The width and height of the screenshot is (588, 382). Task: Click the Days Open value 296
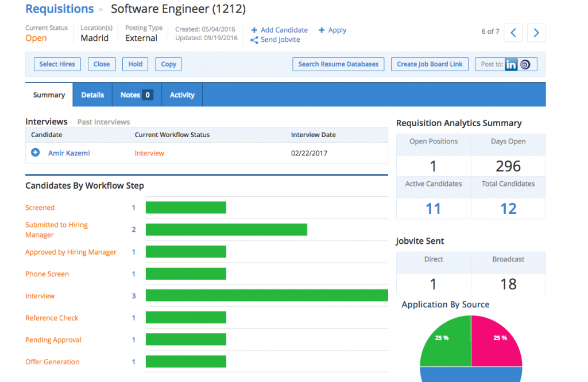pos(508,166)
